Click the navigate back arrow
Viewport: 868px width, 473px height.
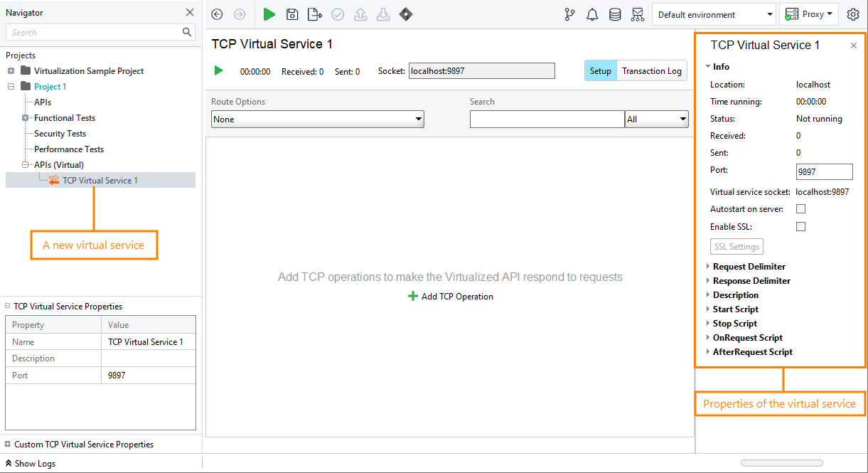216,14
